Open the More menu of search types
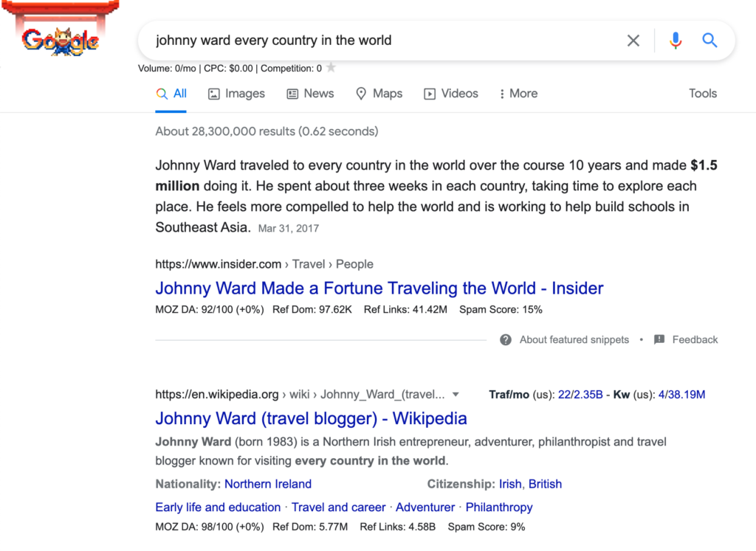 518,94
